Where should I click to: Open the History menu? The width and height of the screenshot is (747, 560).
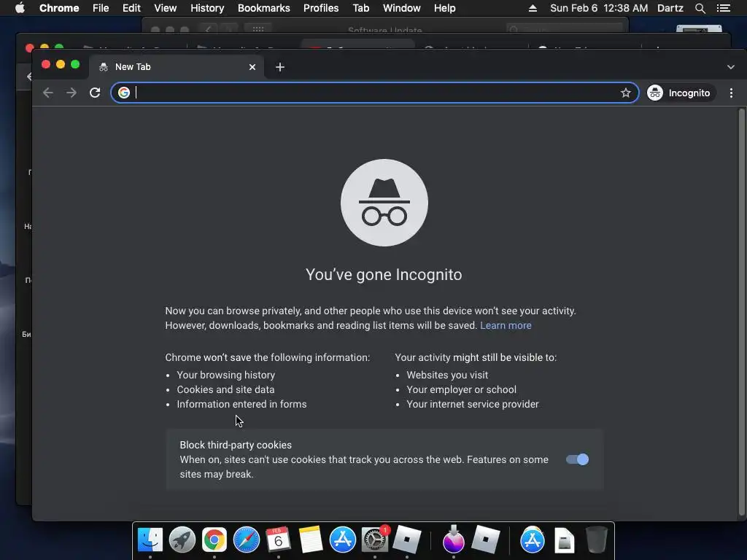[207, 8]
